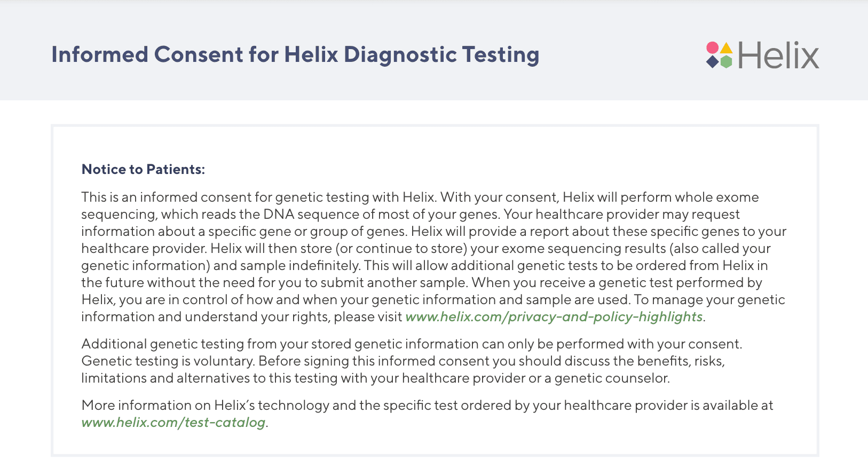The image size is (868, 476).
Task: Click the sentence 'Genetic testing is voluntary.'
Action: pos(168,361)
